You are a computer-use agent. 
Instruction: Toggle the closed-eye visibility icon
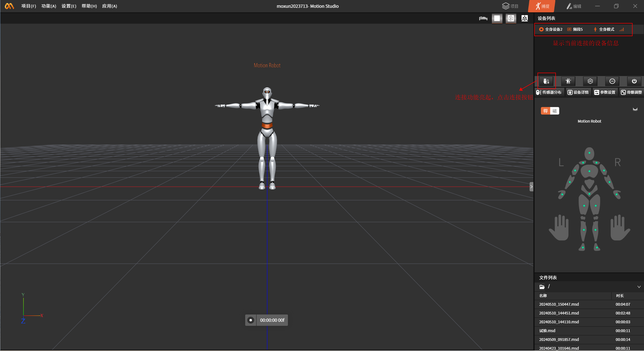tap(635, 110)
